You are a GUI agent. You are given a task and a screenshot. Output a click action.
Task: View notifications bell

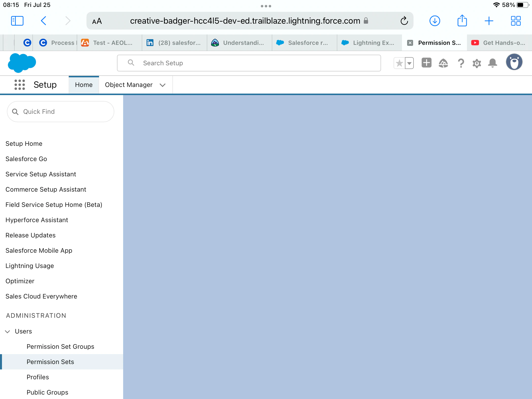coord(493,63)
